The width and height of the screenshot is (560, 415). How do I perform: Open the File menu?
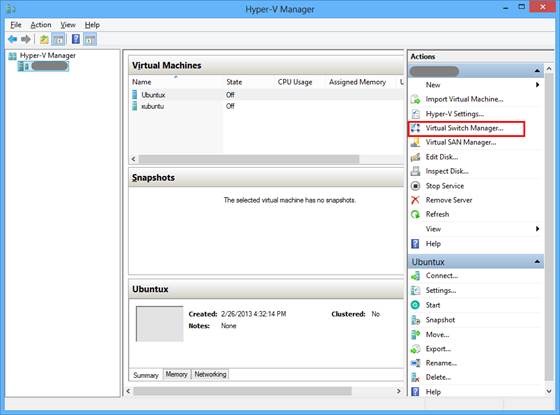coord(16,25)
